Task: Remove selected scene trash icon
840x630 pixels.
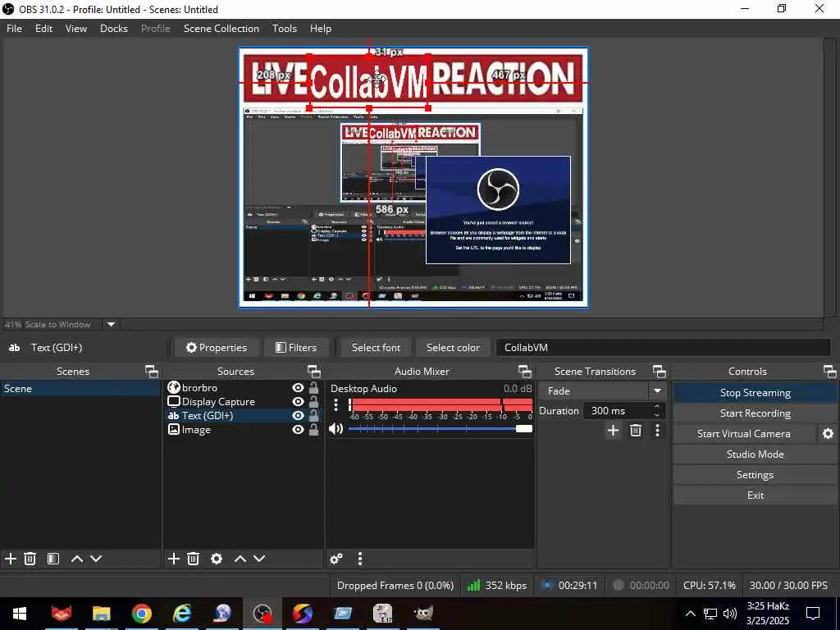Action: [x=30, y=559]
